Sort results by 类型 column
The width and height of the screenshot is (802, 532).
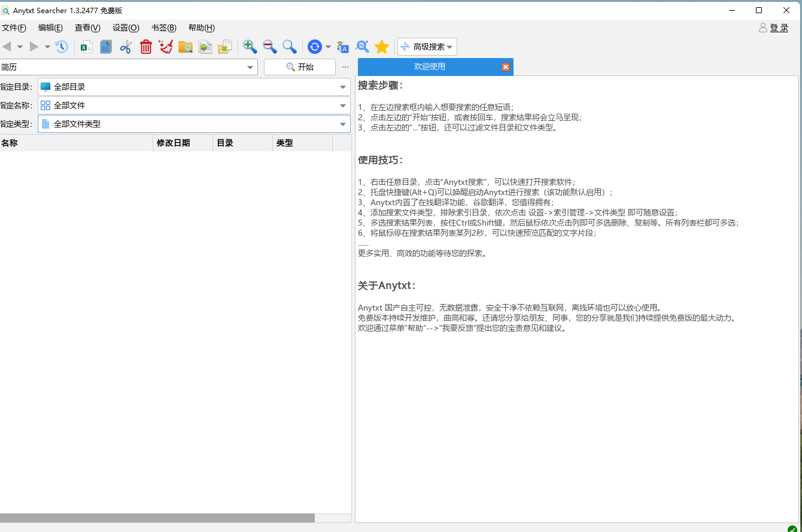303,143
